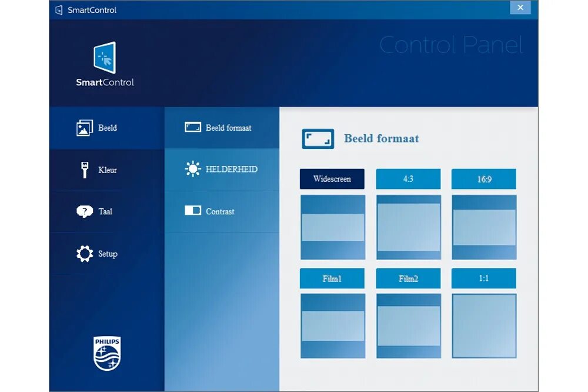This screenshot has height=392, width=588.
Task: Click the Taal speech bubble icon
Action: (x=84, y=211)
